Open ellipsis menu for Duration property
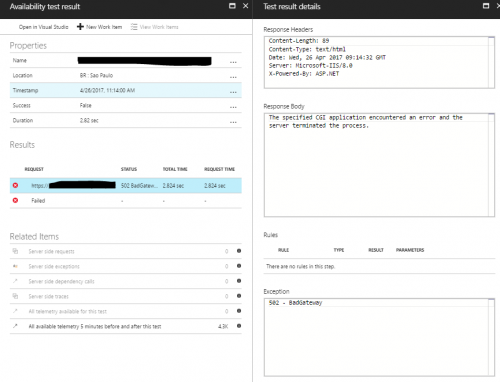Screen dimensions: 500x382 coord(233,122)
